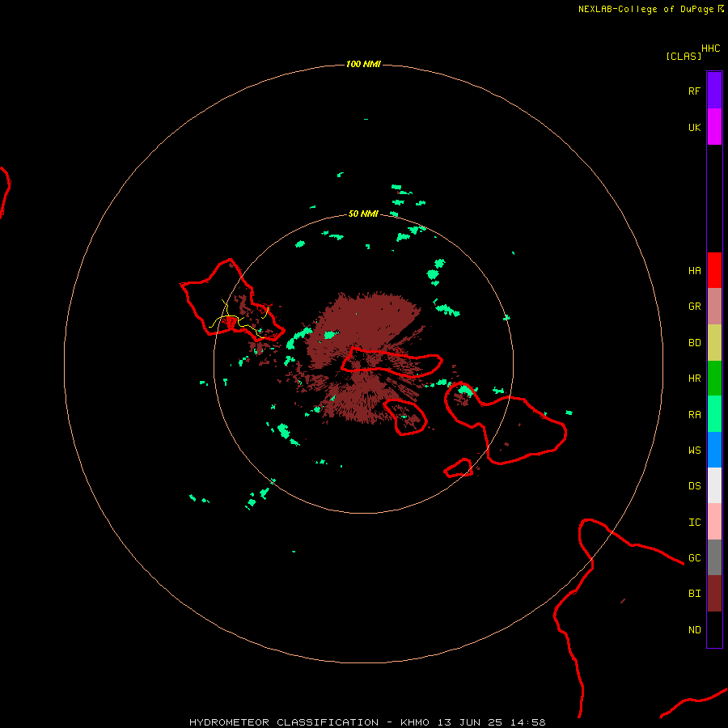Click the GC legend label
The width and height of the screenshot is (728, 728).
694,558
